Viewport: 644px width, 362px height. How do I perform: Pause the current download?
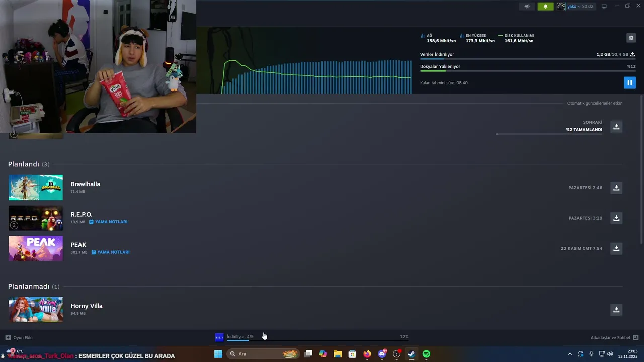coord(630,82)
